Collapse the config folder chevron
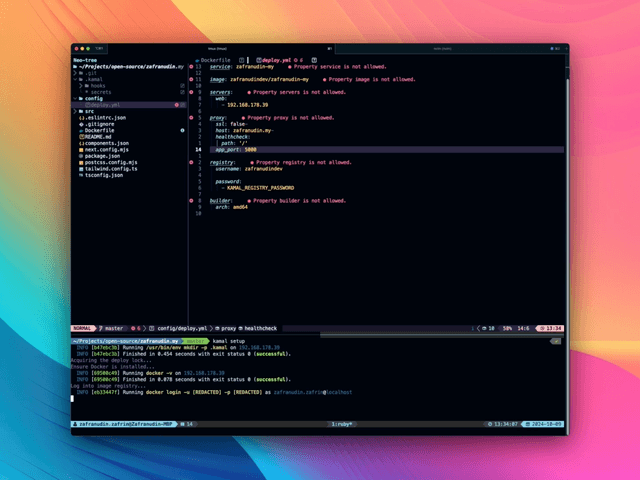 point(75,98)
